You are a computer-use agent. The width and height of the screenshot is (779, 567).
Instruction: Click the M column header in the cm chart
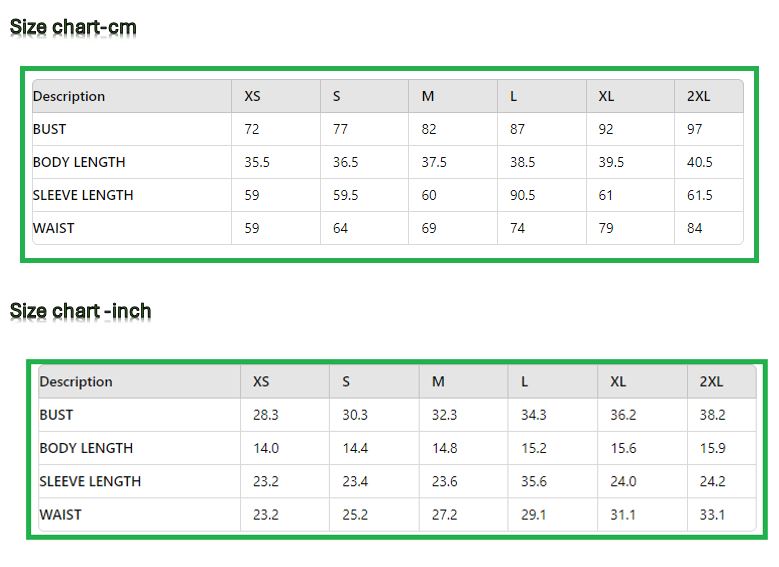pos(428,96)
